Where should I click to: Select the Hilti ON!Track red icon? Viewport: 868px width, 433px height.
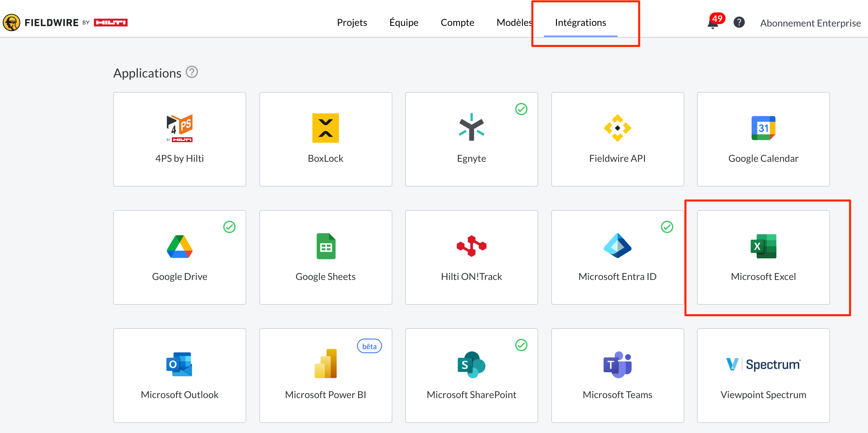pyautogui.click(x=471, y=246)
